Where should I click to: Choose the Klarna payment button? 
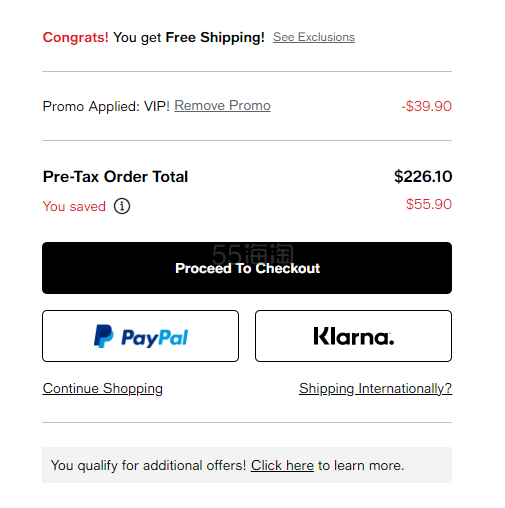click(353, 336)
